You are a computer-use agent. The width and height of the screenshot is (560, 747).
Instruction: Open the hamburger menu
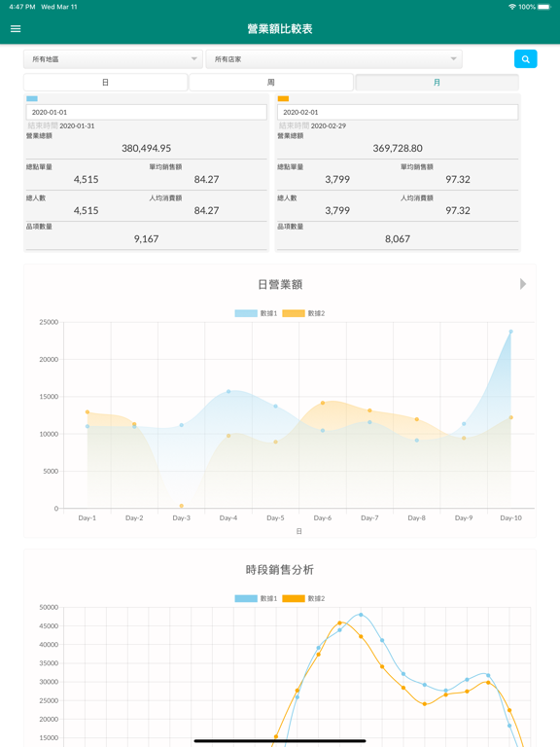[x=16, y=28]
